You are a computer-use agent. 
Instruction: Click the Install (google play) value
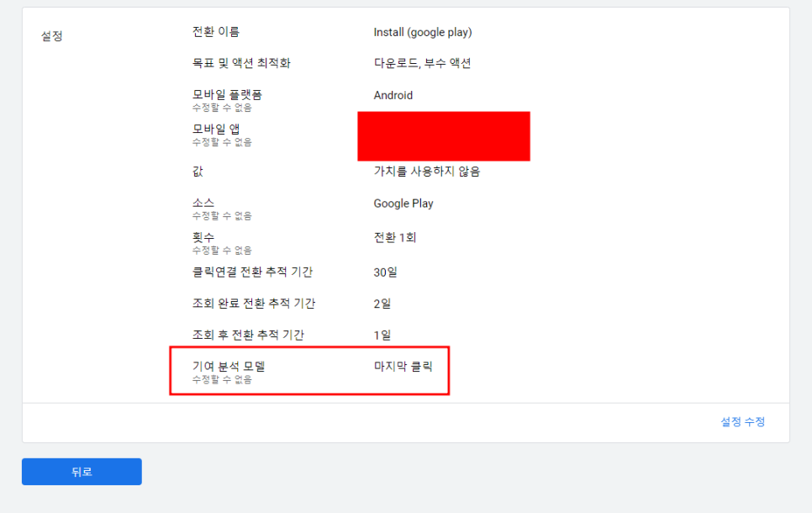tap(423, 32)
